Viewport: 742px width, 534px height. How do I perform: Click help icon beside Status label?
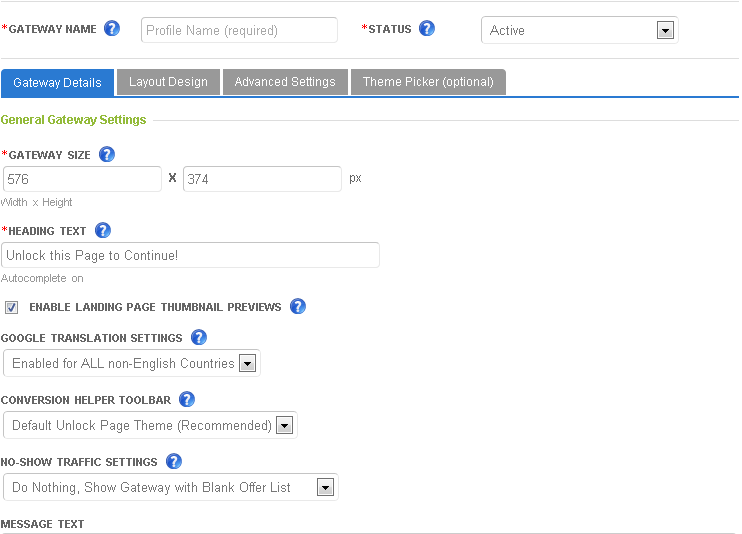pos(427,28)
